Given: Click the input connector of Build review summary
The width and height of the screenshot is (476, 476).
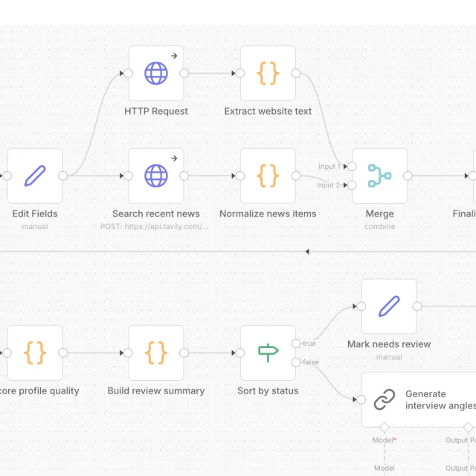Looking at the screenshot, I should [128, 353].
